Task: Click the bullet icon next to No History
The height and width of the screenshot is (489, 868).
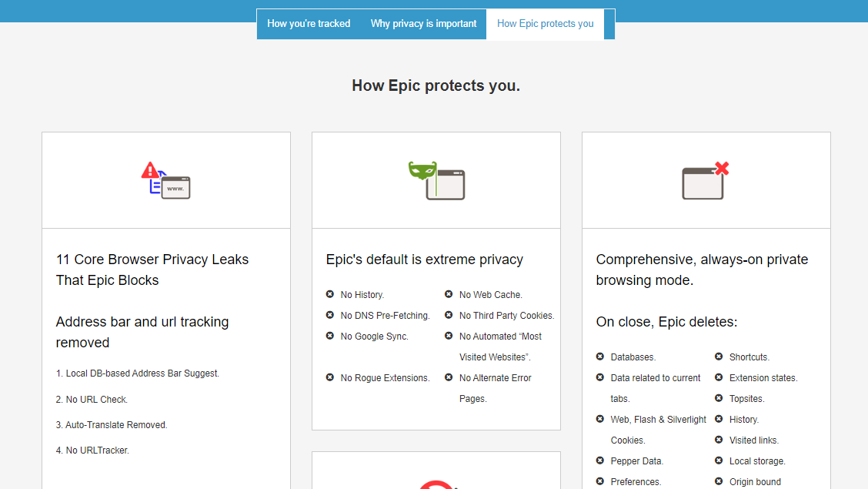Action: pos(331,294)
